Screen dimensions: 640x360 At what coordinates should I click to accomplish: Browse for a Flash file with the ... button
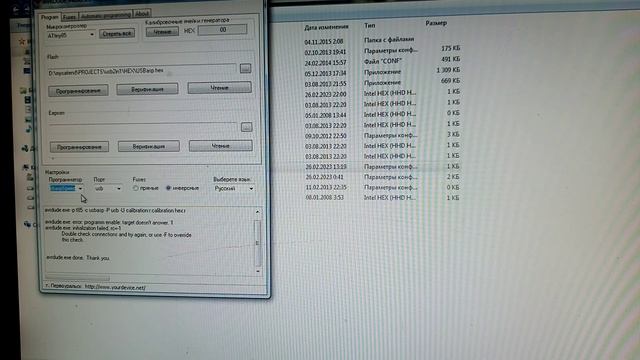[245, 68]
